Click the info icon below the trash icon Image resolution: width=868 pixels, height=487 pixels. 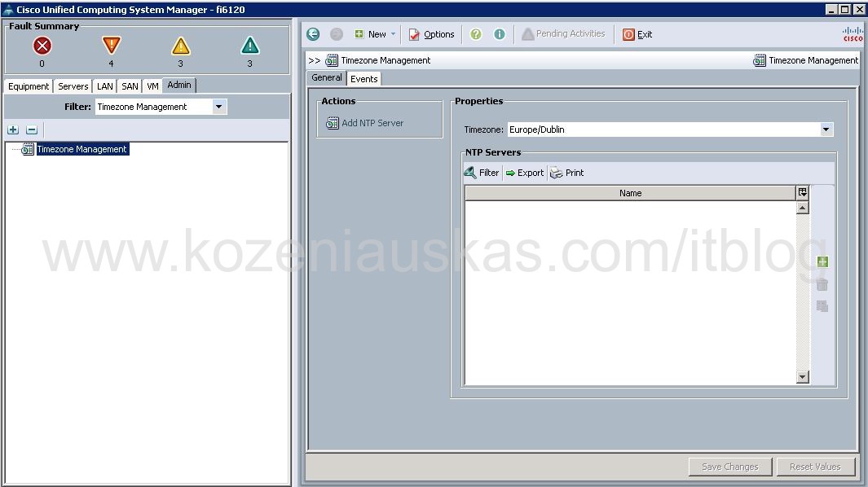[x=822, y=306]
